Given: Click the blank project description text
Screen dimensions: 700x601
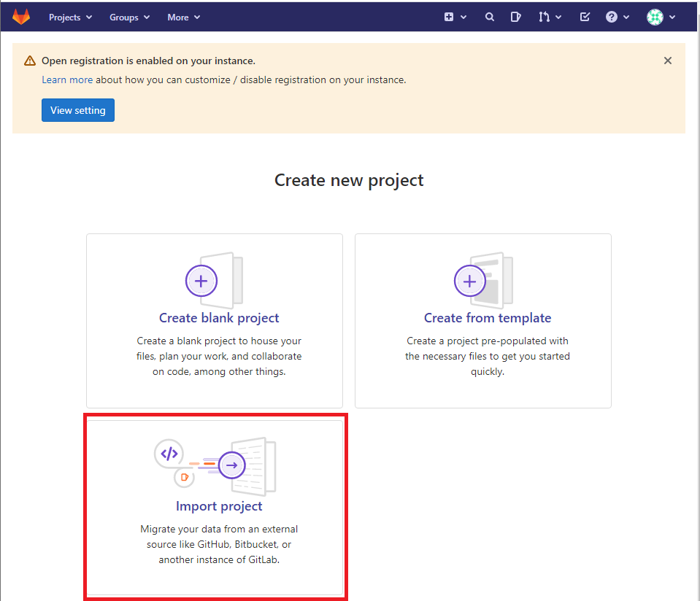Looking at the screenshot, I should [219, 356].
